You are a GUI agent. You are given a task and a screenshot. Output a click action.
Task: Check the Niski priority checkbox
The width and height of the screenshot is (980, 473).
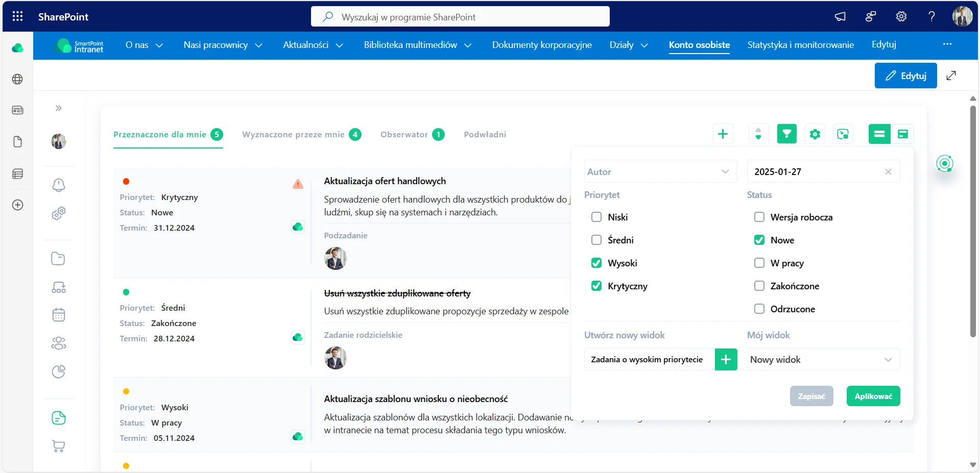coord(596,217)
